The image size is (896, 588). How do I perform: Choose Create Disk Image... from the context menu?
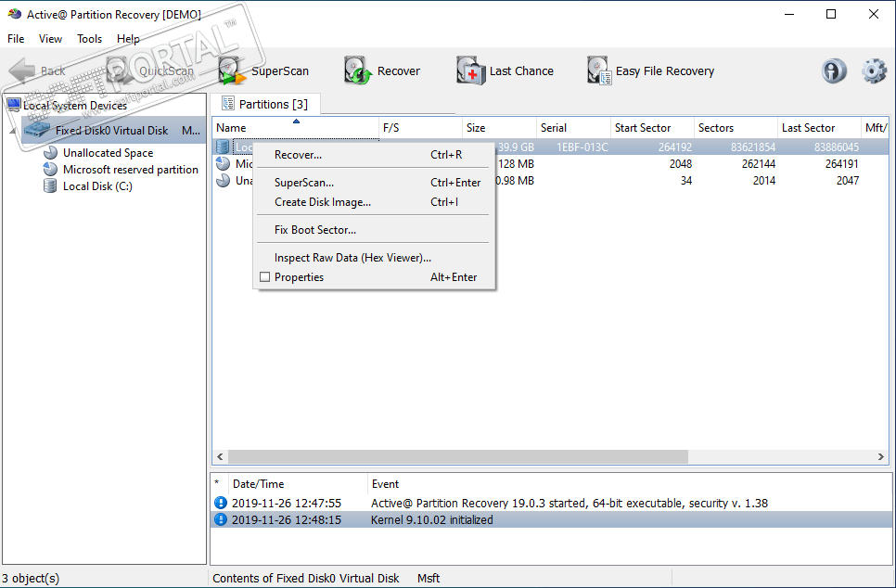point(375,201)
